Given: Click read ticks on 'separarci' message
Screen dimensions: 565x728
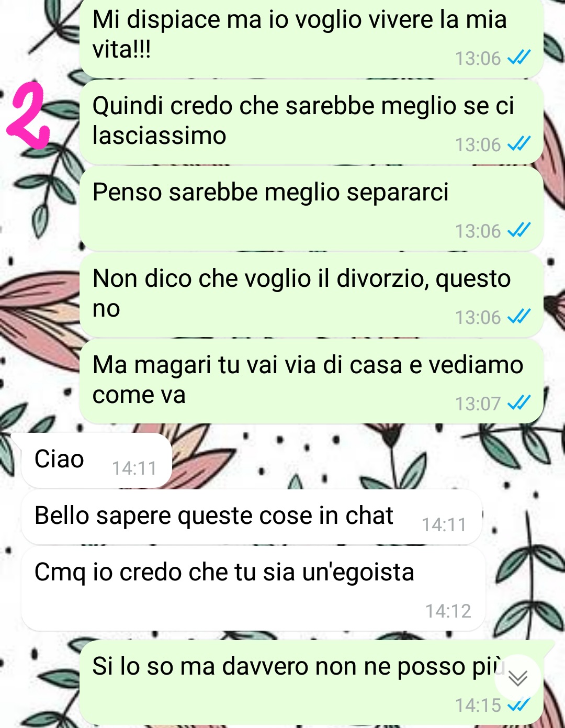Looking at the screenshot, I should click(519, 230).
